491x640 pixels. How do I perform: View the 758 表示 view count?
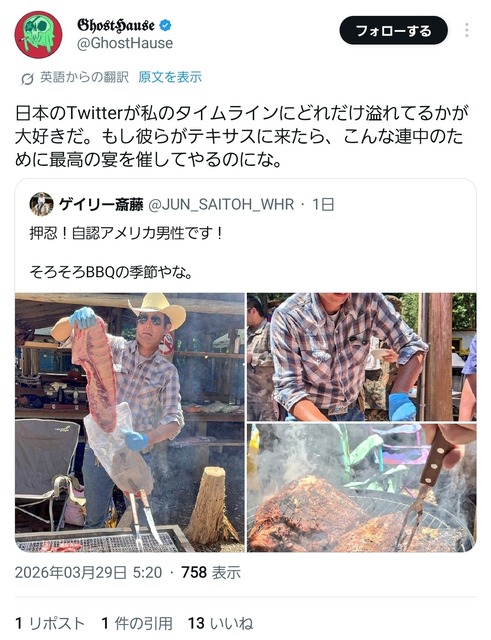[211, 573]
